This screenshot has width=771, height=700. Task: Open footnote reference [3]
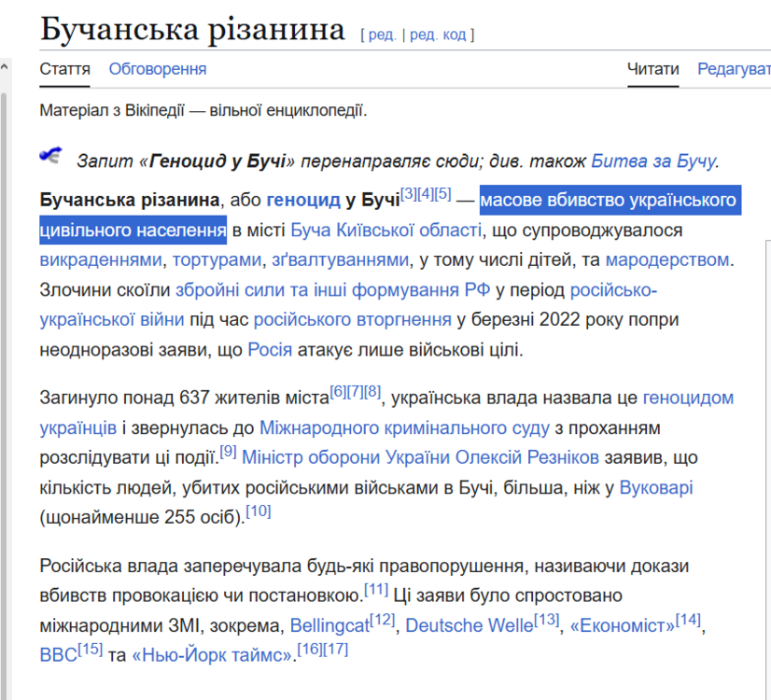point(409,194)
